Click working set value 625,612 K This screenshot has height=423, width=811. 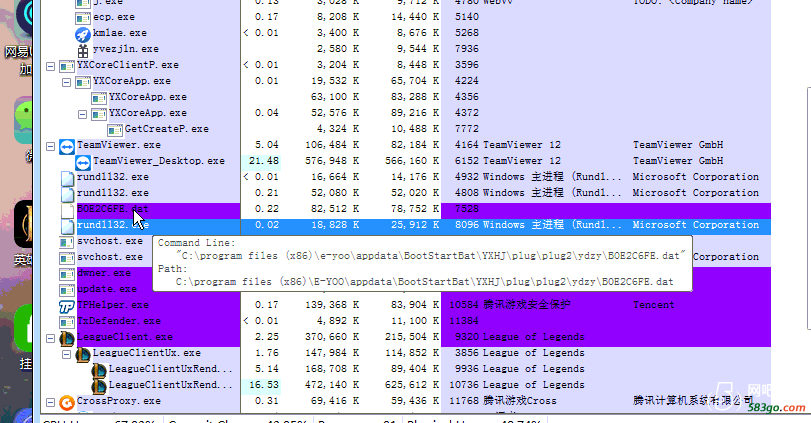(412, 385)
